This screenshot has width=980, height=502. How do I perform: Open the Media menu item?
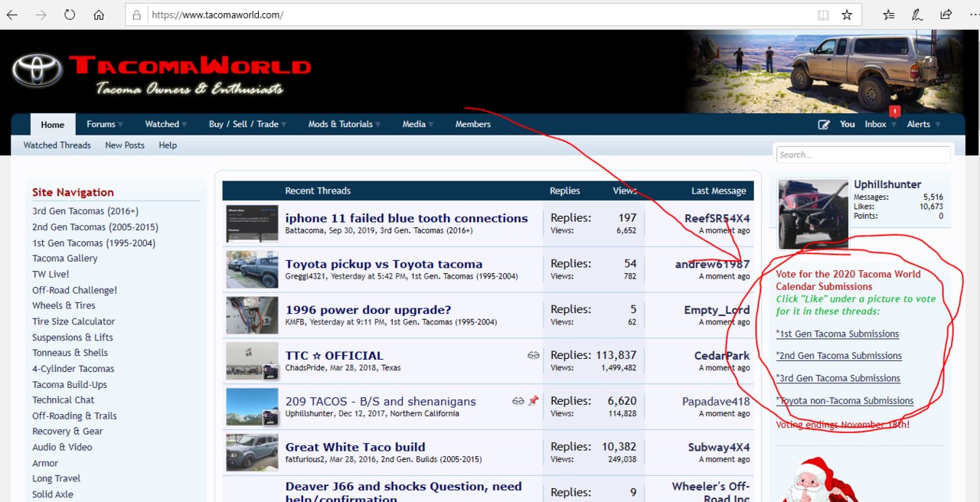413,125
